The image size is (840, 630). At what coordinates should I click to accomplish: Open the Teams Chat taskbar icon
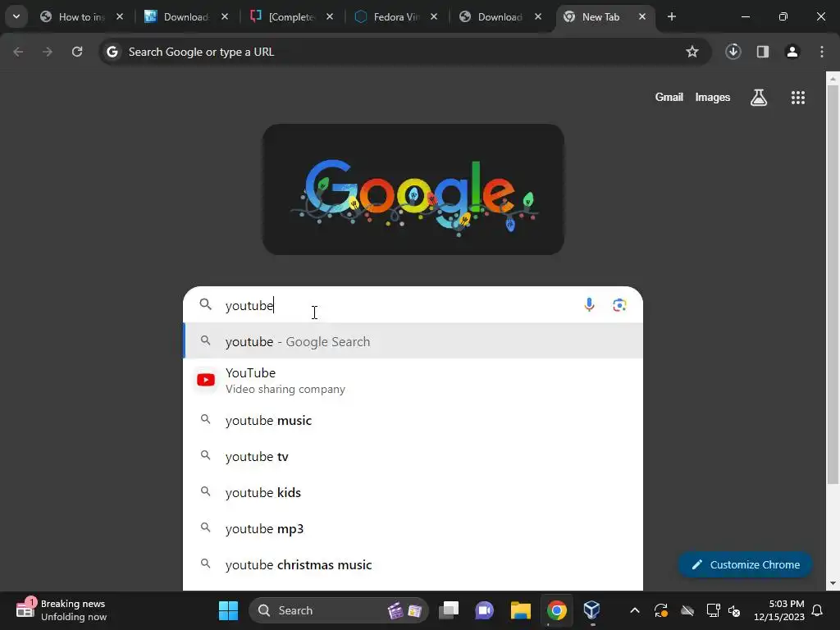coord(484,610)
